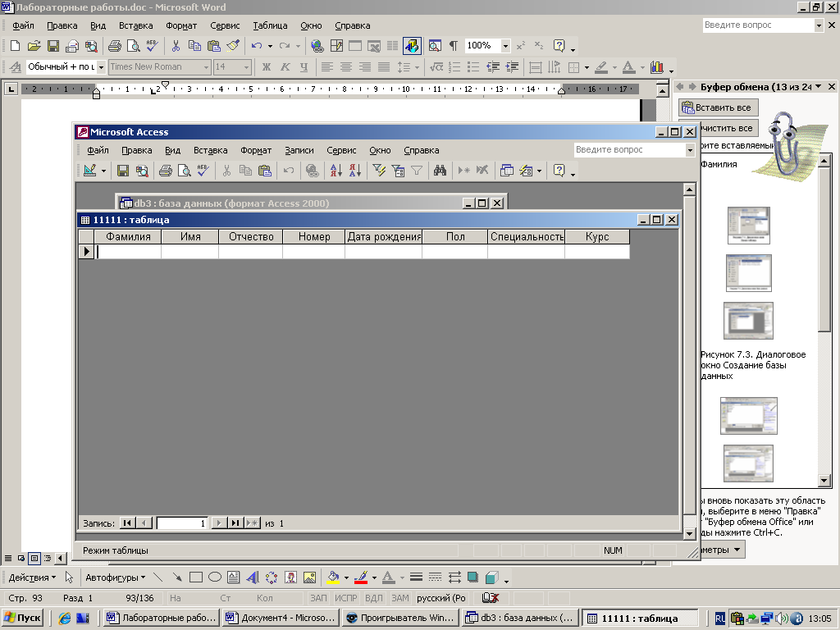840x630 pixels.
Task: Click the fill color bucket in Drawing toolbar
Action: 333,577
